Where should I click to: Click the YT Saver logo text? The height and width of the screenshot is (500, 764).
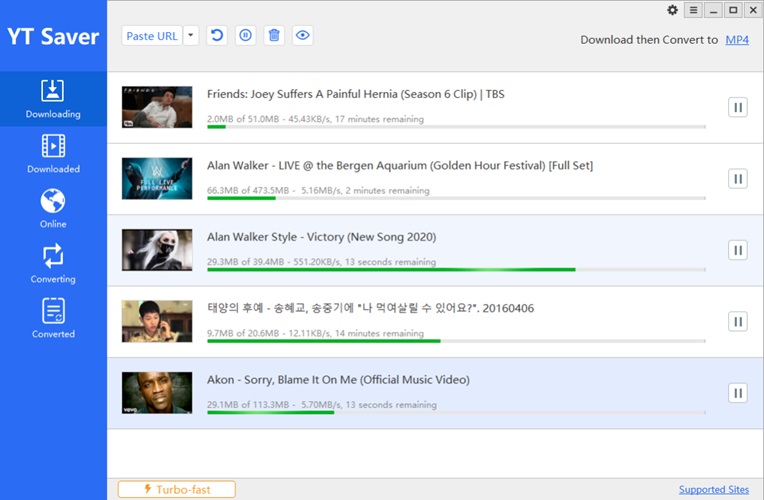coord(53,37)
